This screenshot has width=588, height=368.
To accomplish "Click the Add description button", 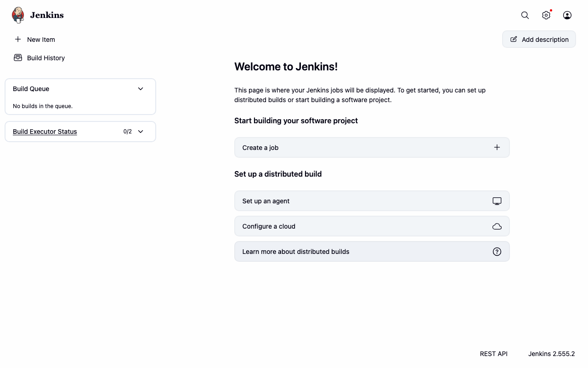I will (x=539, y=39).
